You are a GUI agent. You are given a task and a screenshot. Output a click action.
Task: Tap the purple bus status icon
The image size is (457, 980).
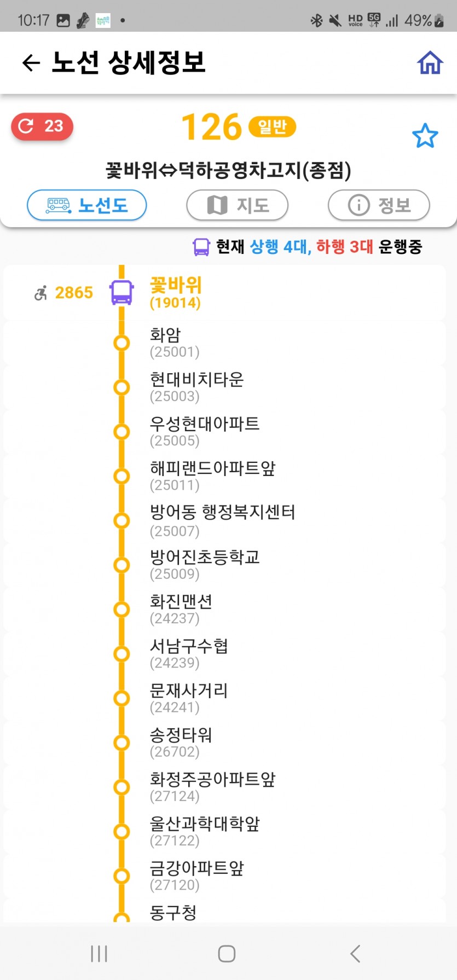pos(201,247)
